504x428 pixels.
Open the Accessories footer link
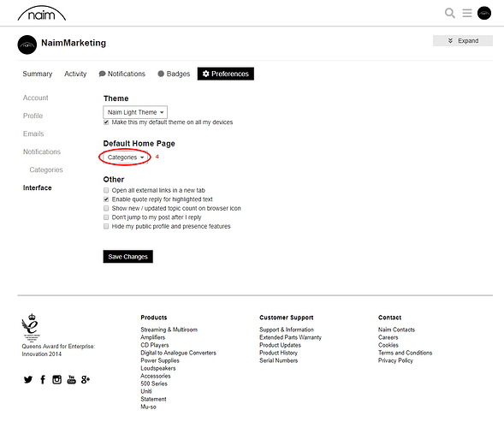(x=156, y=376)
